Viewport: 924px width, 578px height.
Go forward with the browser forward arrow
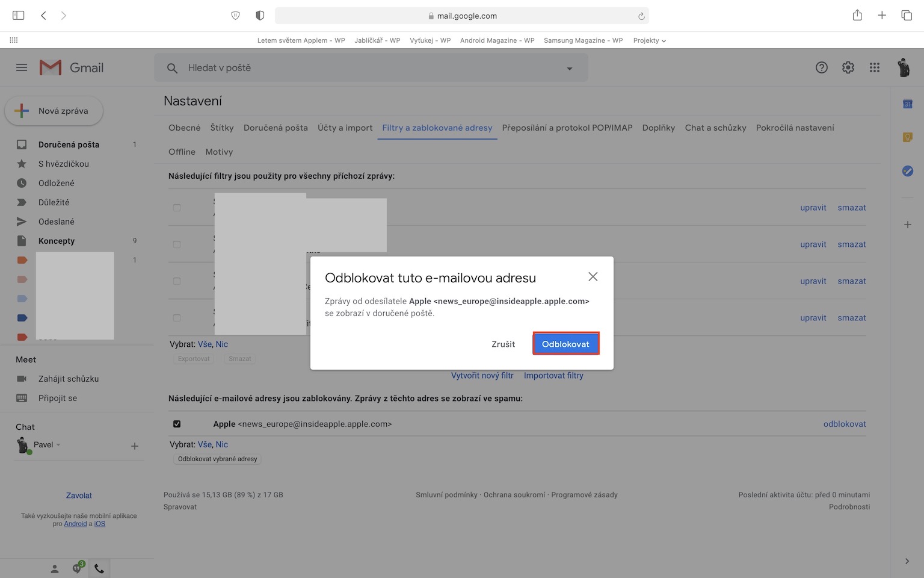point(64,16)
